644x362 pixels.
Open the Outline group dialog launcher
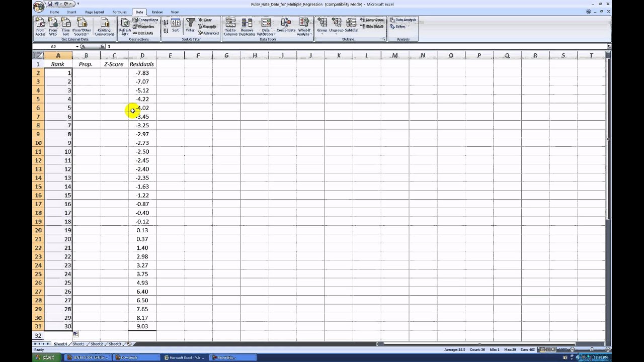[383, 39]
